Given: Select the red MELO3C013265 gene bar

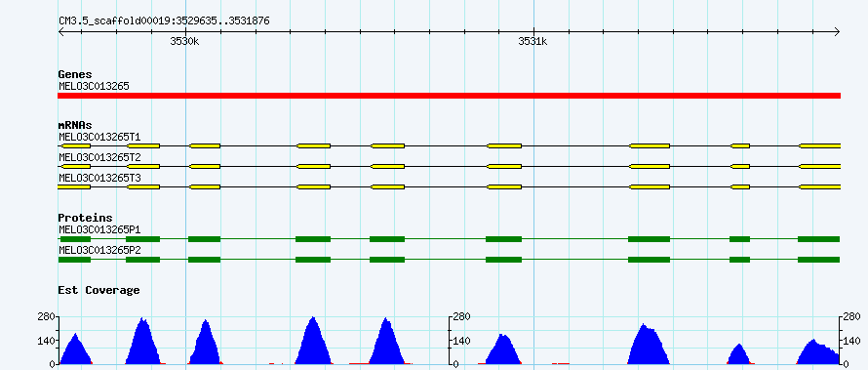Looking at the screenshot, I should pyautogui.click(x=449, y=96).
